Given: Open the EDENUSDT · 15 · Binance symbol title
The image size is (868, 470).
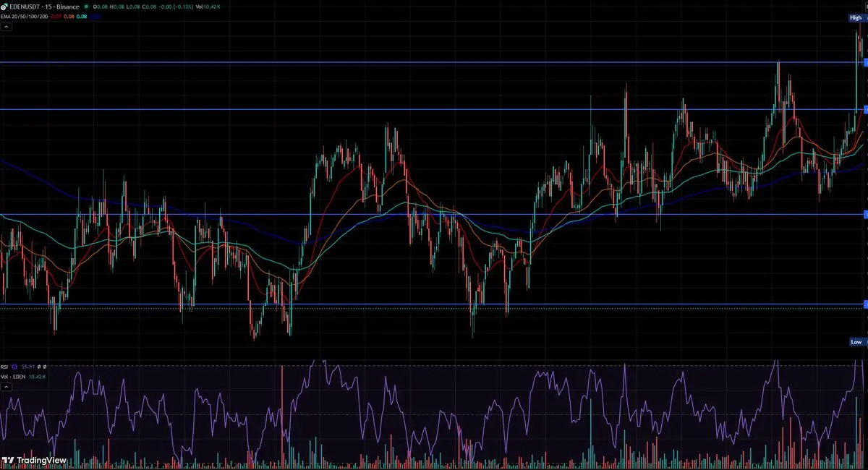Looking at the screenshot, I should (44, 7).
